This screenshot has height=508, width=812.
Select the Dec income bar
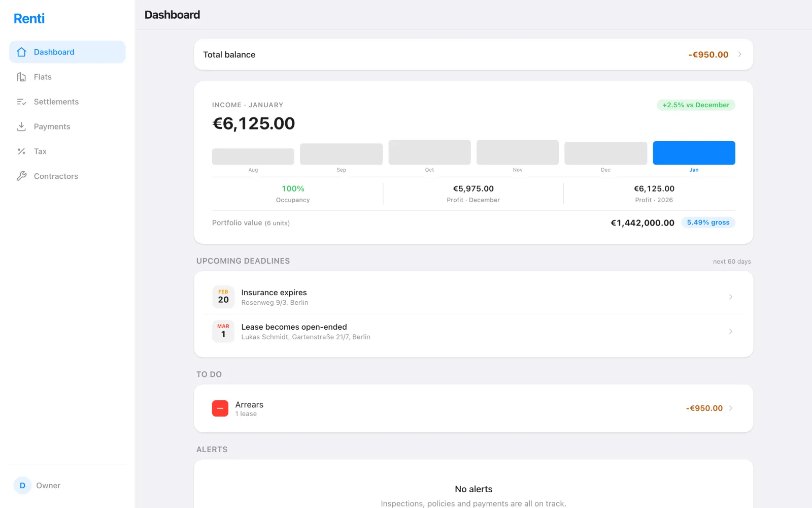click(606, 153)
